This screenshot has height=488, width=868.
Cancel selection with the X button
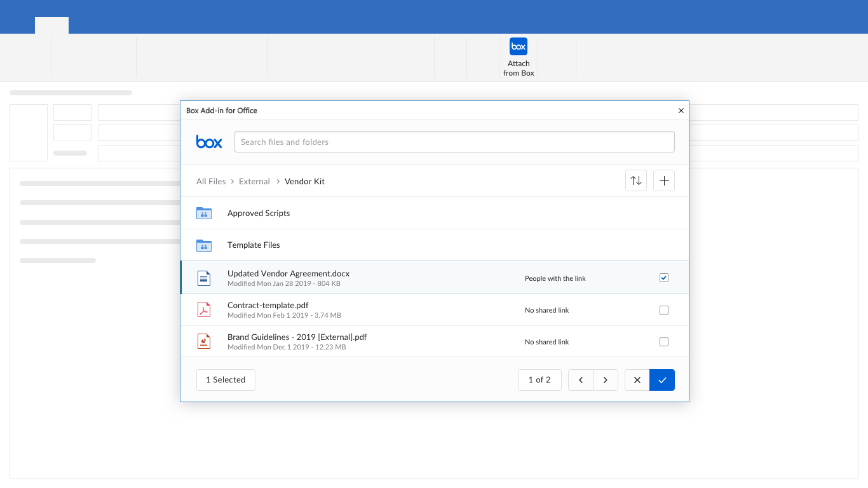point(637,380)
